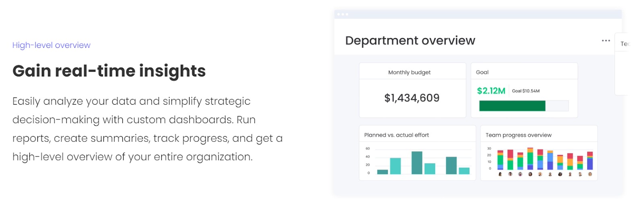Open the Goal widget header
Screen dimensions: 644x221
pos(482,72)
